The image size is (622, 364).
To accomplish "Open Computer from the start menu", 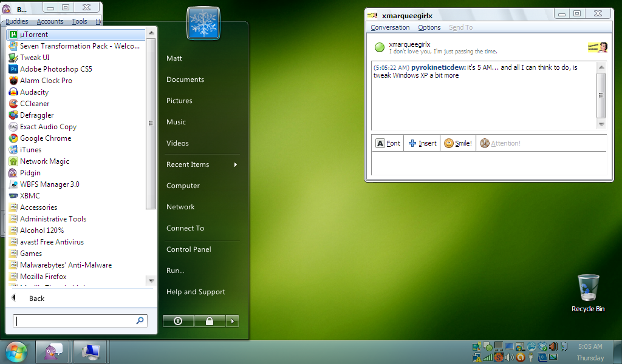I will pos(183,186).
